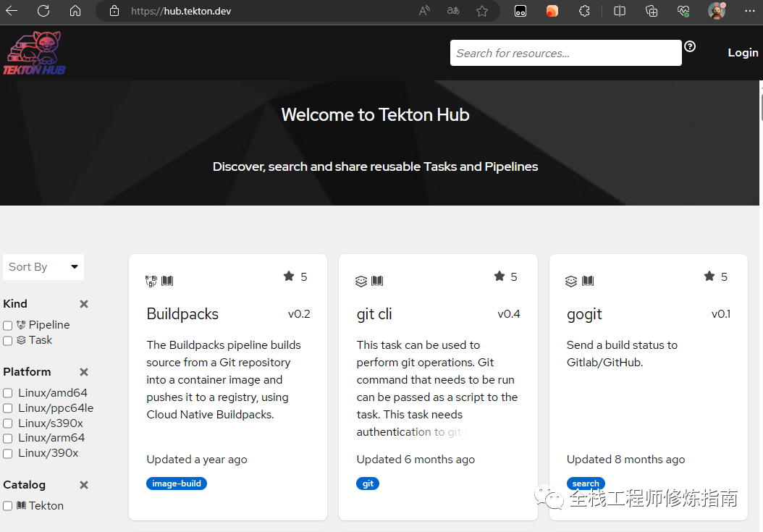Viewport: 763px width, 532px height.
Task: Click the v0.2 version on Buildpacks
Action: [x=299, y=314]
